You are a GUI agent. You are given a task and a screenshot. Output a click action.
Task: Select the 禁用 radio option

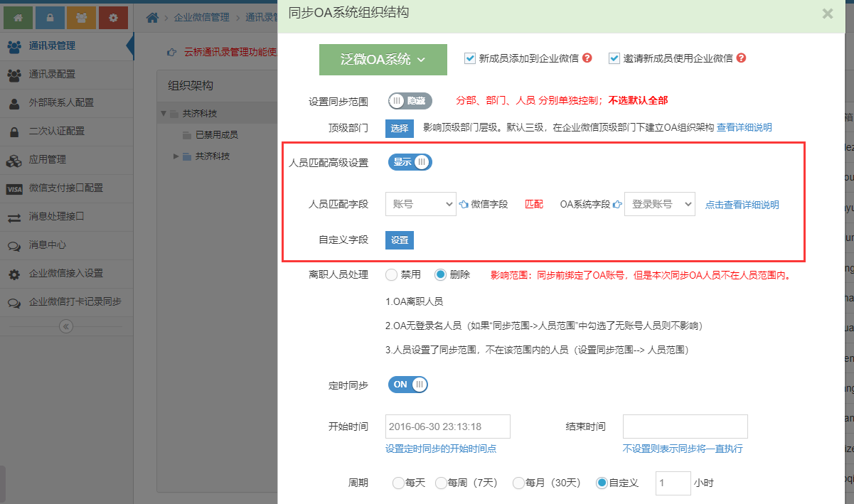pos(391,274)
